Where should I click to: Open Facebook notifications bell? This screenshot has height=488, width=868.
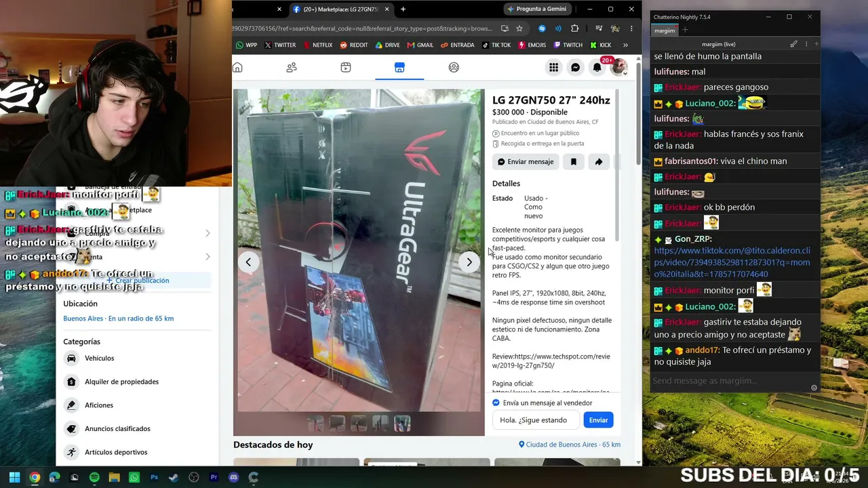[x=597, y=67]
